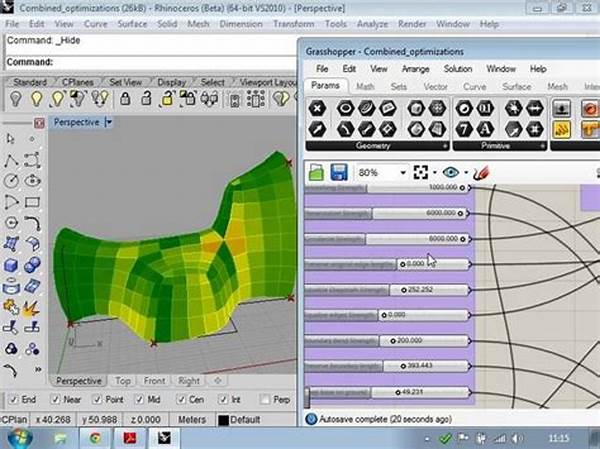Click the red sketch feather icon
600x449 pixels.
pos(481,173)
